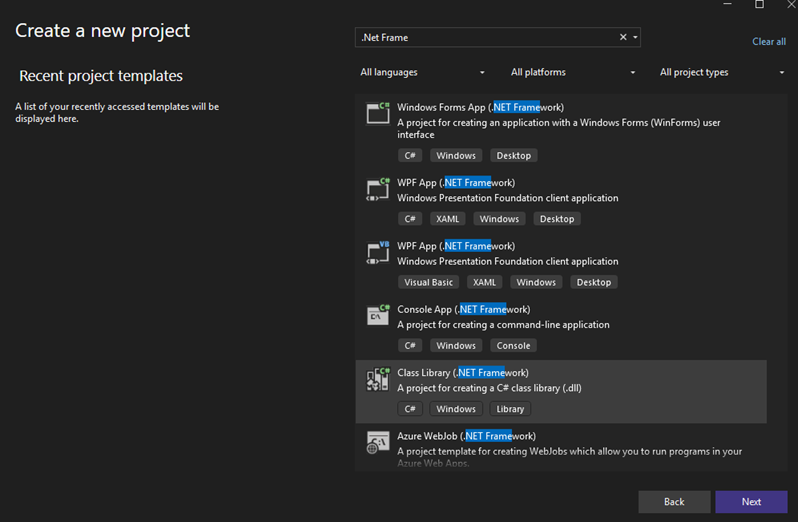Click the Windows Forms App template icon
The height and width of the screenshot is (522, 798).
pyautogui.click(x=378, y=113)
